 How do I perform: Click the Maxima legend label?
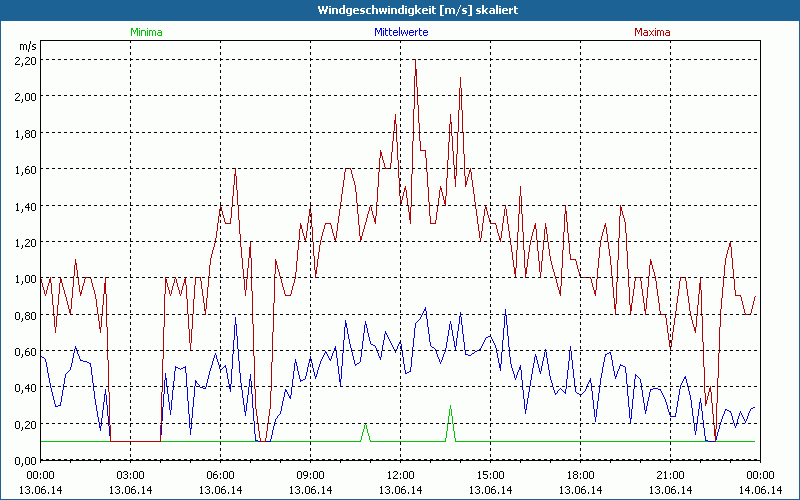[652, 32]
